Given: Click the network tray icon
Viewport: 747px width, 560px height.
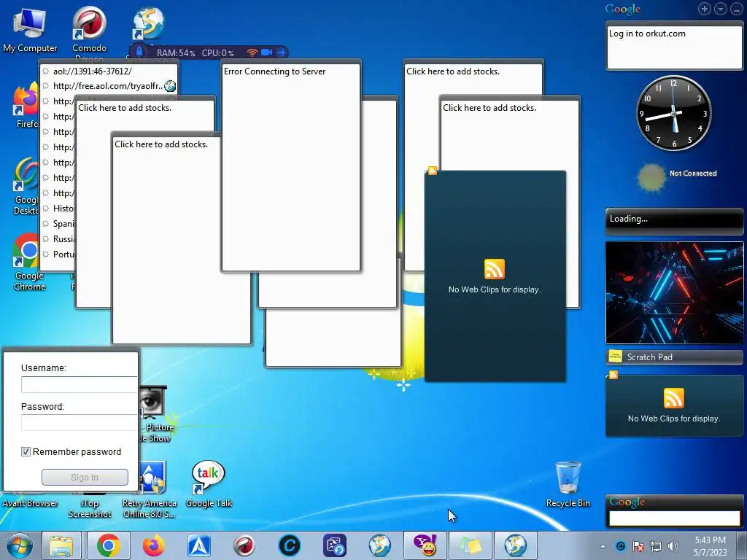Looking at the screenshot, I should click(x=656, y=546).
